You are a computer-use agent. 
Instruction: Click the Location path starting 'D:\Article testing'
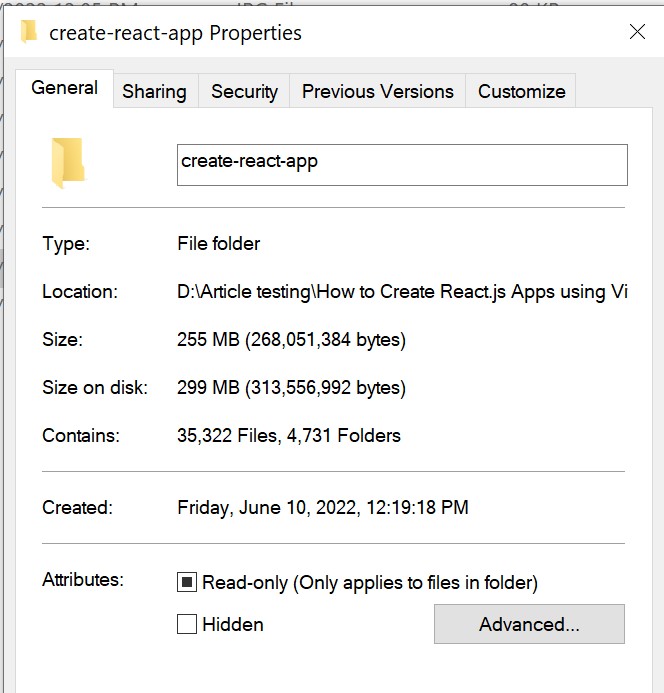point(402,292)
